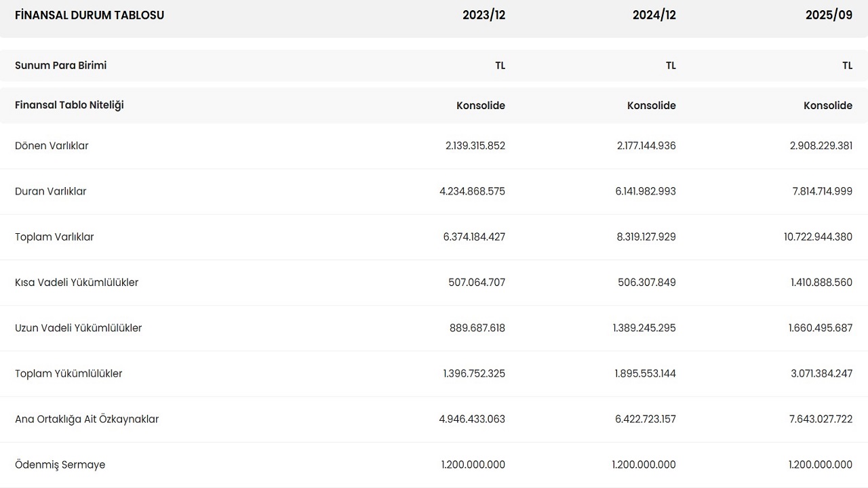Image resolution: width=868 pixels, height=488 pixels.
Task: Click the Finansal Tablo Niteliği row label
Action: click(x=69, y=105)
